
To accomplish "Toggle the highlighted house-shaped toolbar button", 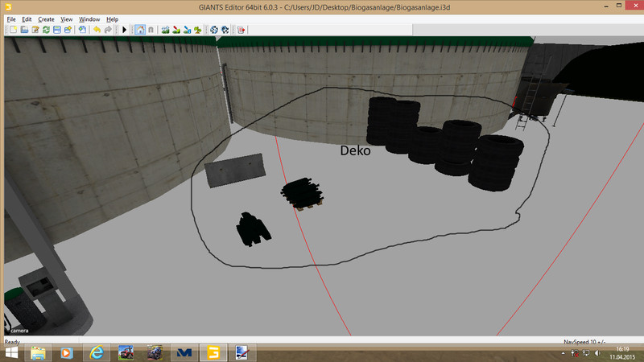I will point(140,30).
